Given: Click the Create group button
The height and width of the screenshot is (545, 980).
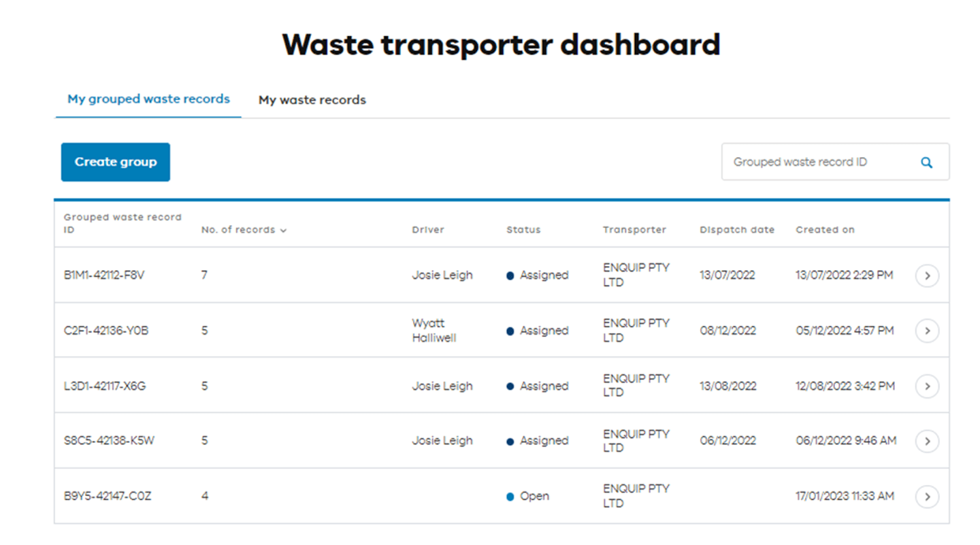Looking at the screenshot, I should (115, 162).
